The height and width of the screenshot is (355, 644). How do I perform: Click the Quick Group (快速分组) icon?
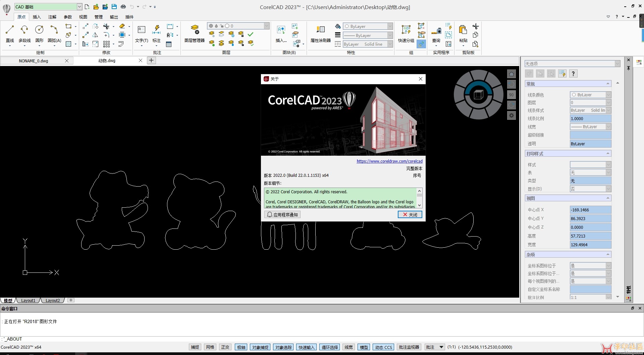click(406, 34)
